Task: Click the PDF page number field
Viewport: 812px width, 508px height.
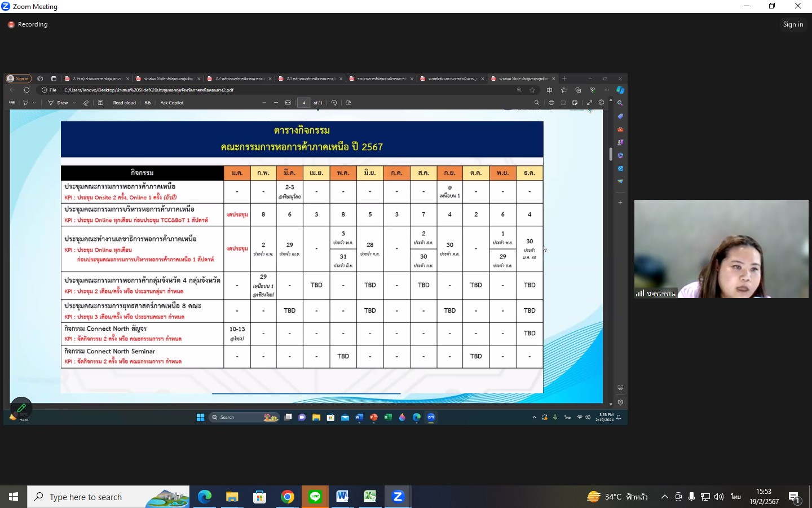Action: point(304,103)
